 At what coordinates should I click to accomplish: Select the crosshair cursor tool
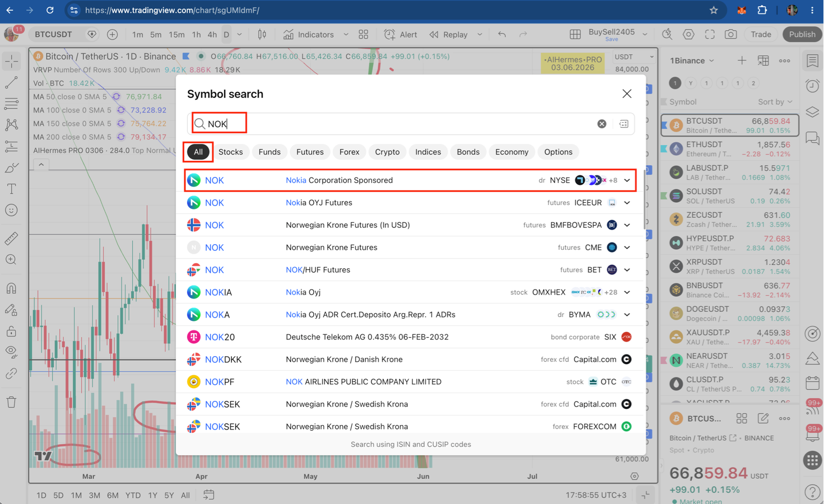coord(11,61)
